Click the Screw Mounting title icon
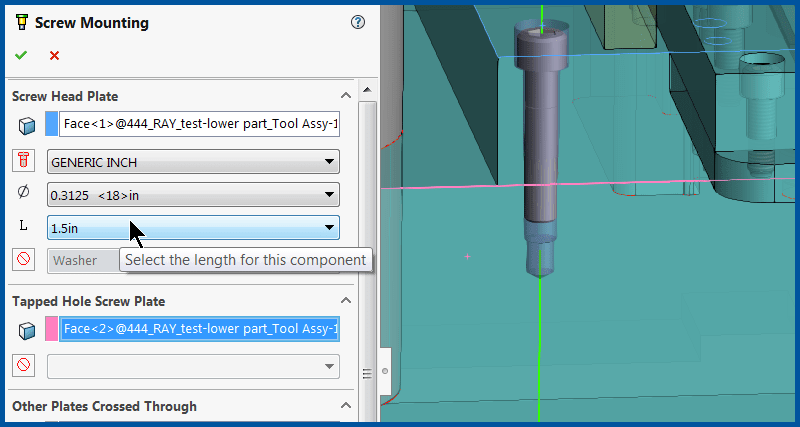Image resolution: width=800 pixels, height=427 pixels. pos(21,23)
